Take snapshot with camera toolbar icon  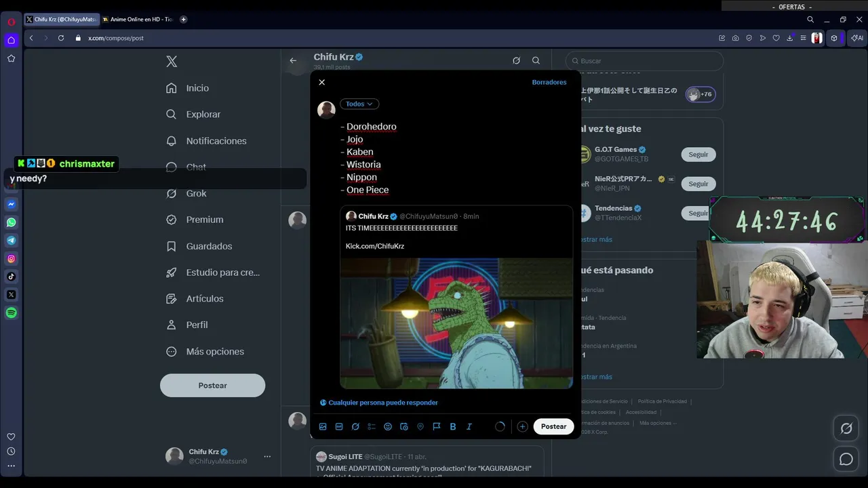(736, 38)
